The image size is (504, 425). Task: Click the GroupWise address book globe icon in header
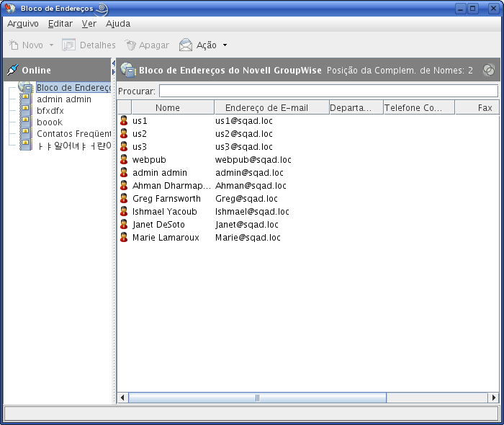(128, 70)
